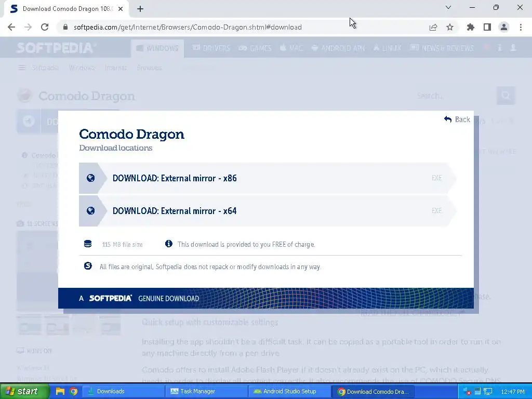Click Softpedia Genuine Download banner
The width and height of the screenshot is (532, 399).
265,298
